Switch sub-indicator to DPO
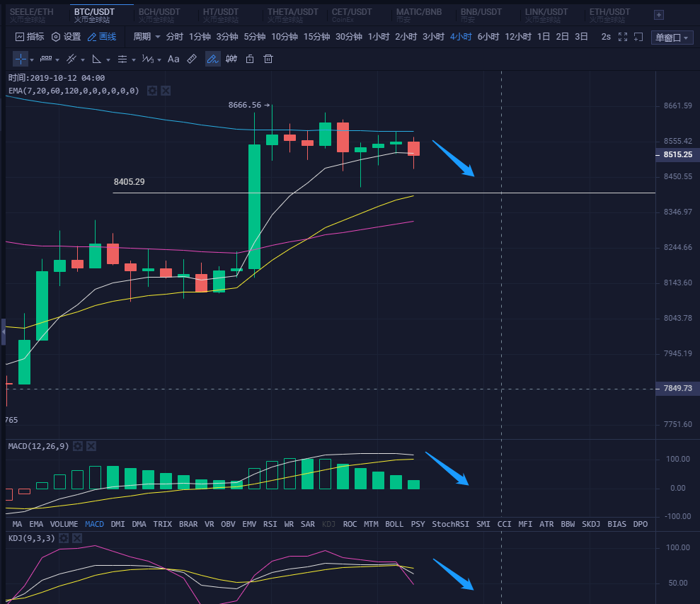The image size is (700, 604). [640, 524]
